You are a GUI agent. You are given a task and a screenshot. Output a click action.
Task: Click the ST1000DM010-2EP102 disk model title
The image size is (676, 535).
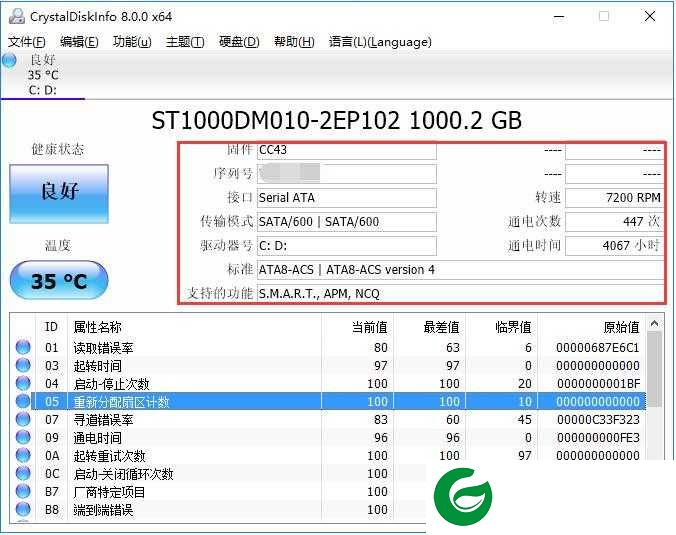337,121
